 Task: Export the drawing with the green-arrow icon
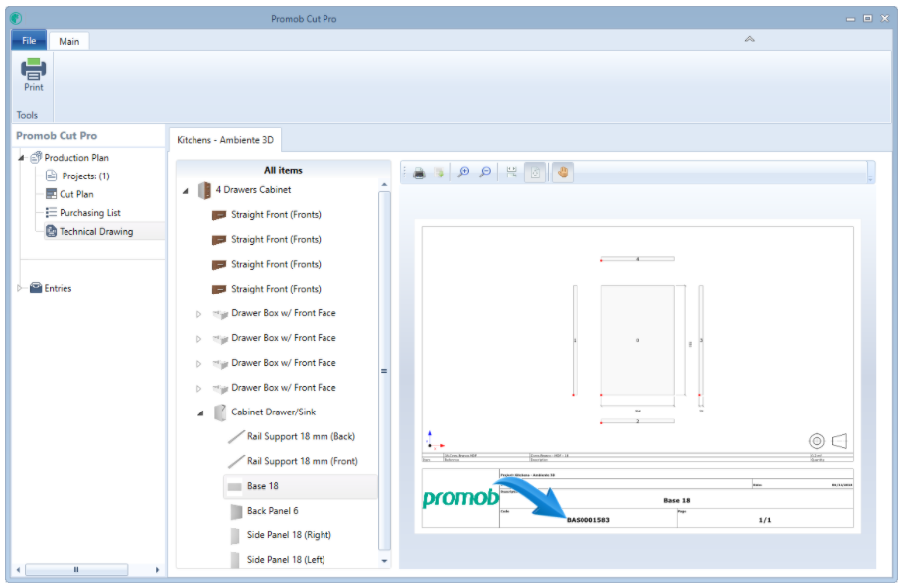[439, 173]
